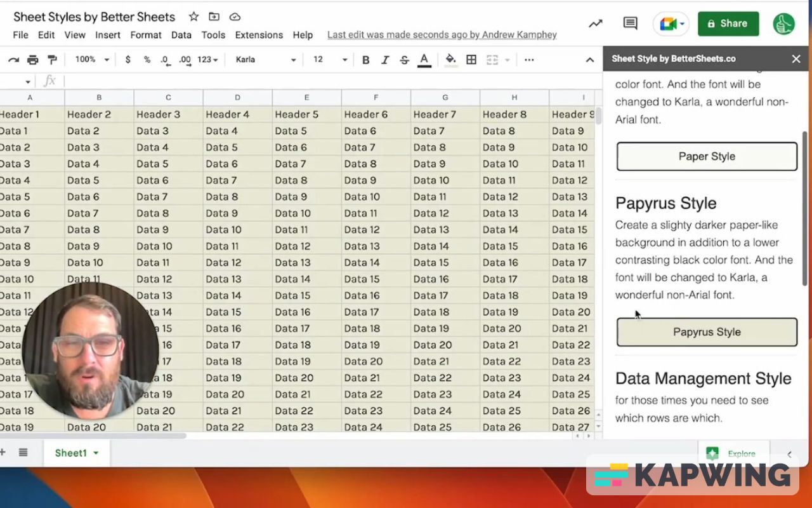Open the name box dropdown arrow

[x=27, y=81]
